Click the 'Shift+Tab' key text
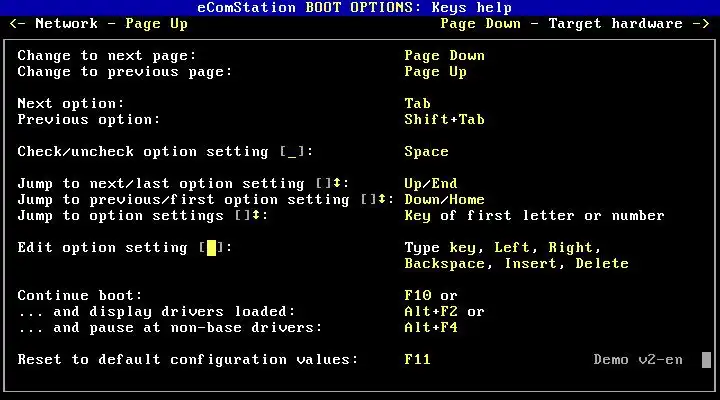720x400 pixels. [444, 120]
